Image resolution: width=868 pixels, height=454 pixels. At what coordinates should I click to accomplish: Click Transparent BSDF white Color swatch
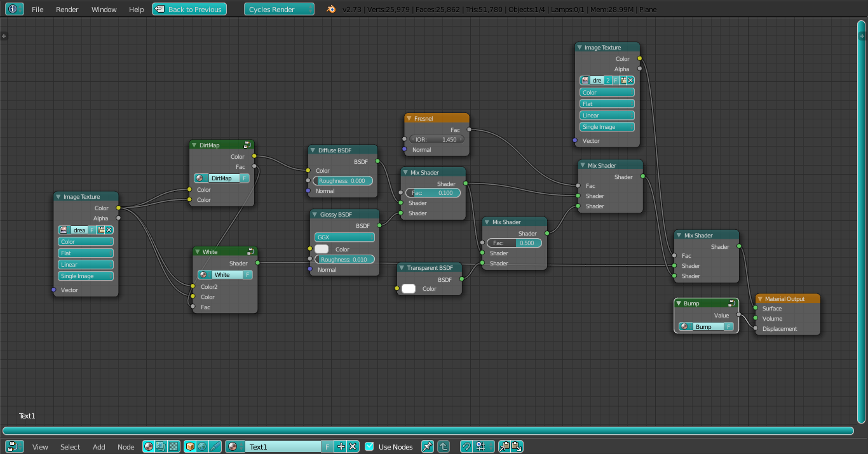point(409,289)
